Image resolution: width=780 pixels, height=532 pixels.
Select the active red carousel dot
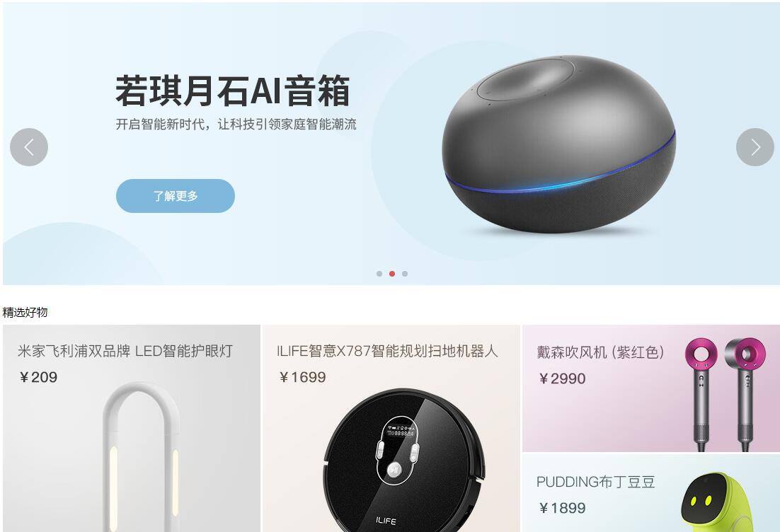392,274
